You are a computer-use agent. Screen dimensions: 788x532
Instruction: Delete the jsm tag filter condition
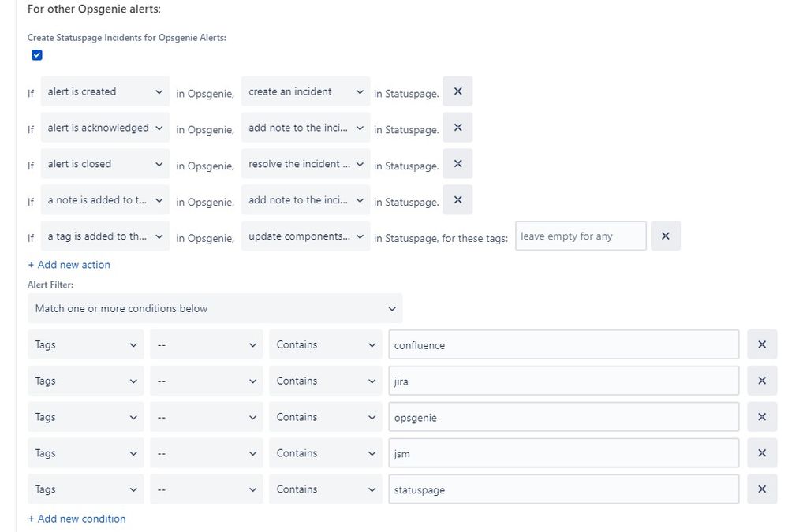coord(762,453)
